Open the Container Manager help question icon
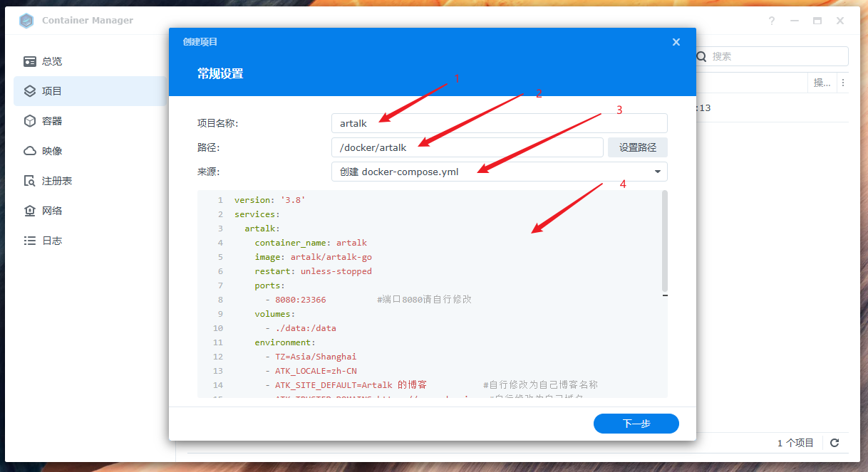Image resolution: width=868 pixels, height=472 pixels. pos(772,21)
